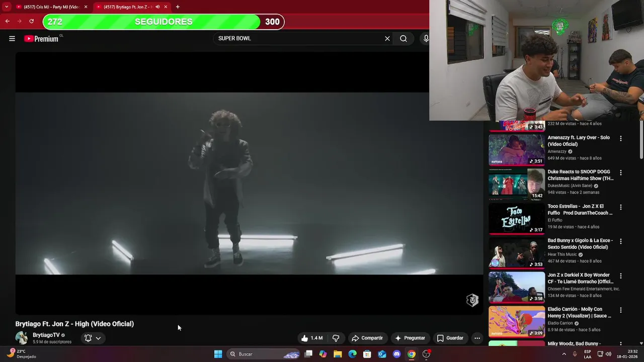
Task: Open the BrytiagoTV channel link
Action: 46,335
